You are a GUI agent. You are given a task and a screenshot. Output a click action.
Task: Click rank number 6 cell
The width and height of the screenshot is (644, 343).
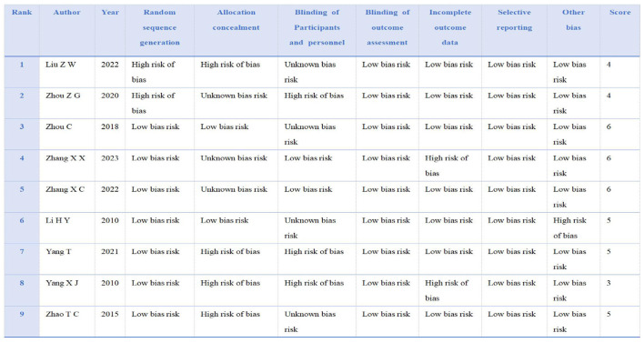22,220
